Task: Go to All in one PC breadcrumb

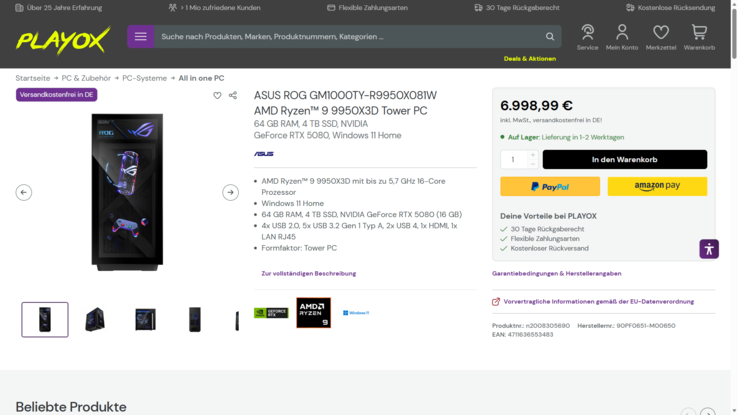Action: (x=201, y=78)
